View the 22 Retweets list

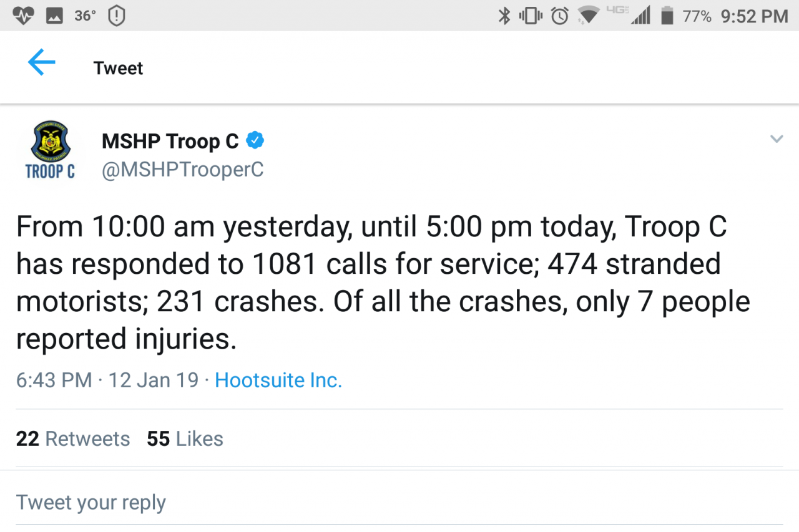pos(73,438)
